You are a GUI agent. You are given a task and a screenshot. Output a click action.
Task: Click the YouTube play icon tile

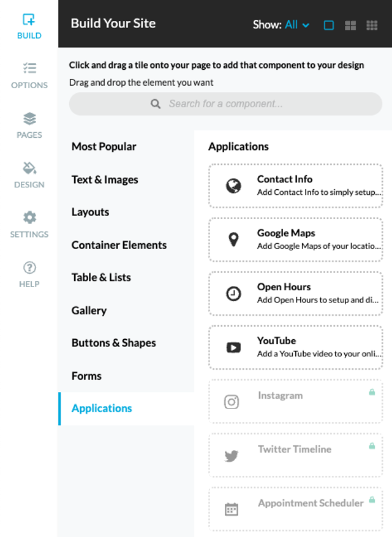coord(233,348)
